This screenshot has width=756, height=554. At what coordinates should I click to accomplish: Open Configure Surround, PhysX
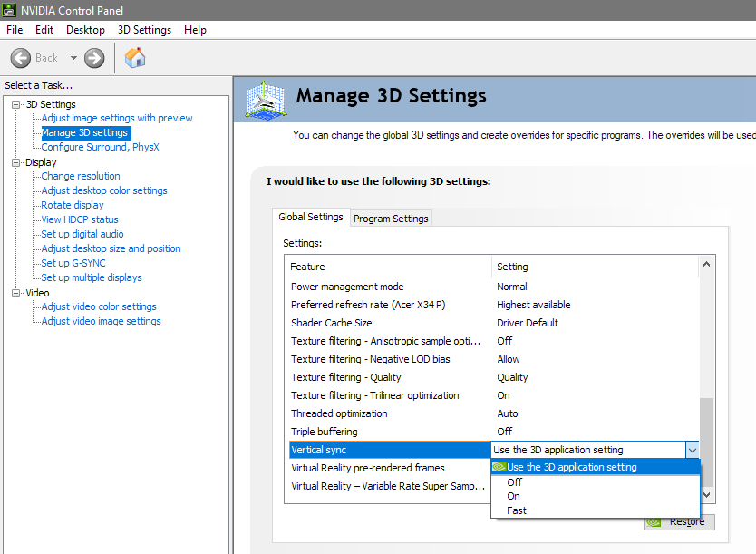[100, 147]
